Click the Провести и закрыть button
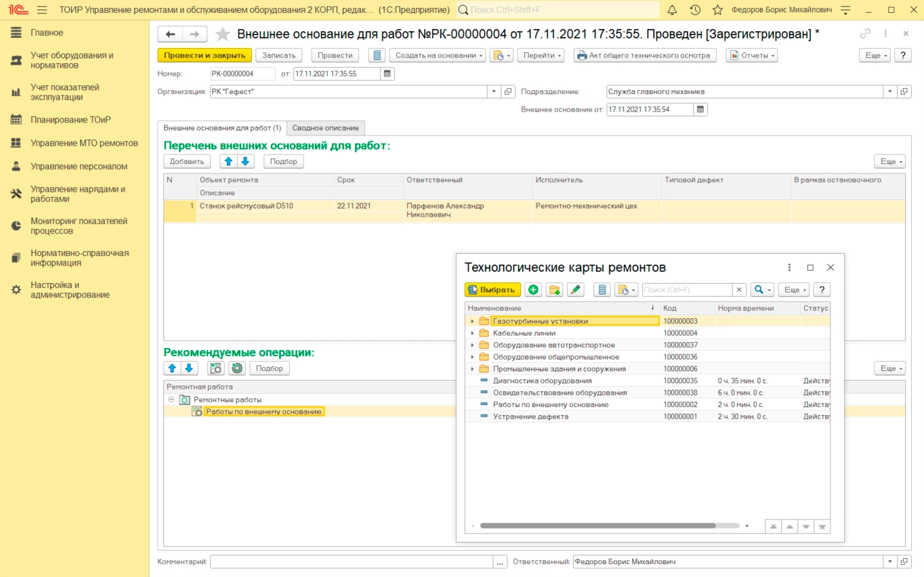Image resolution: width=924 pixels, height=577 pixels. [x=204, y=56]
